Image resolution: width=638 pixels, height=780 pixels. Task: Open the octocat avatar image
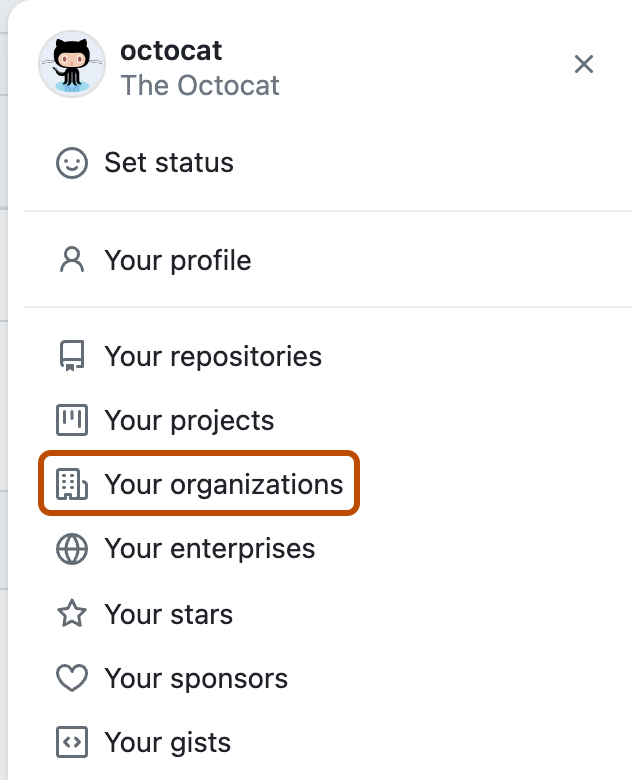(72, 64)
